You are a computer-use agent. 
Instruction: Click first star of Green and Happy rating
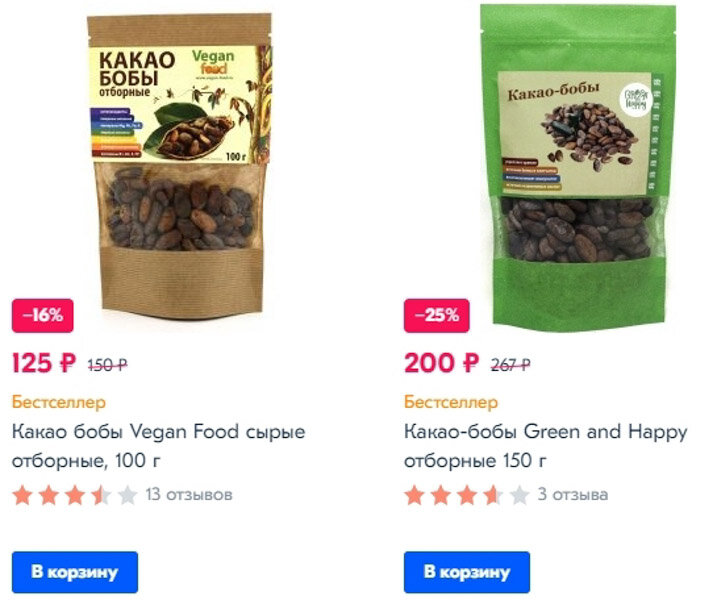tap(414, 495)
